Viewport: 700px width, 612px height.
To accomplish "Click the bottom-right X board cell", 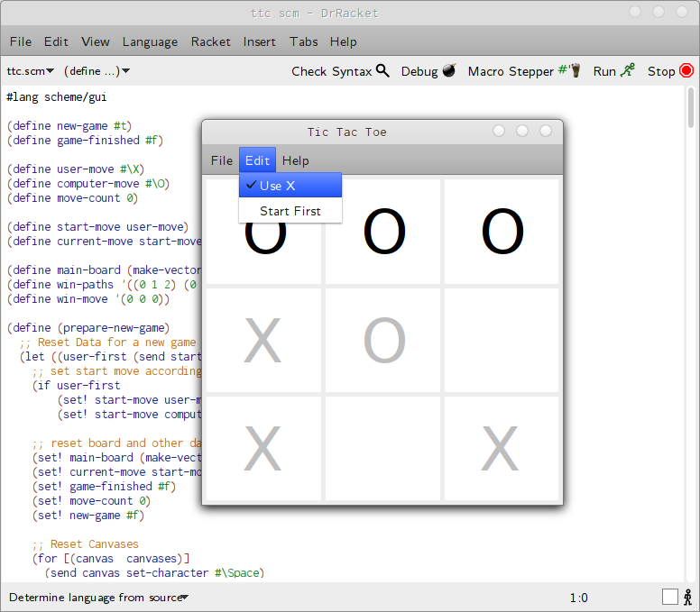I will 502,448.
